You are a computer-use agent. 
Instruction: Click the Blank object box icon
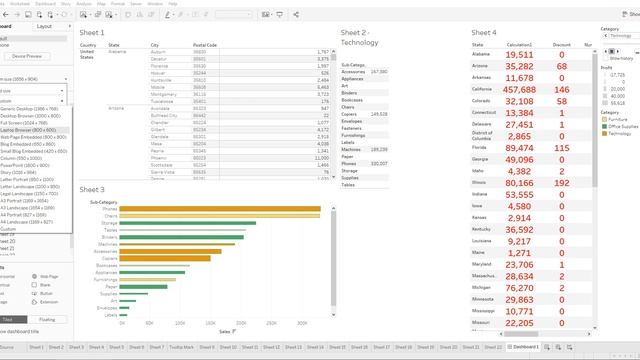pyautogui.click(x=34, y=285)
